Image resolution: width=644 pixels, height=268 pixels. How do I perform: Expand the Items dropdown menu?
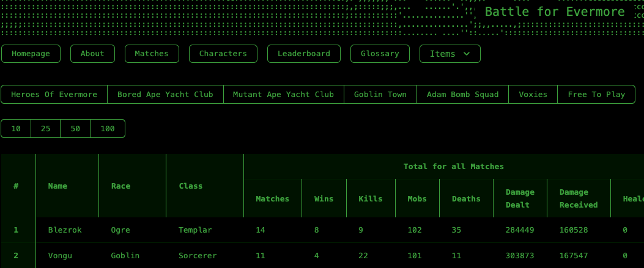pos(450,54)
